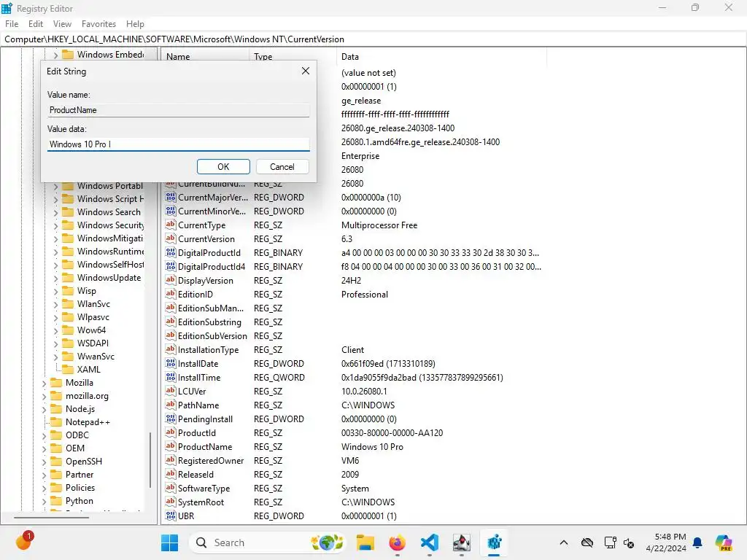Select the Partner tree key

[x=80, y=474]
